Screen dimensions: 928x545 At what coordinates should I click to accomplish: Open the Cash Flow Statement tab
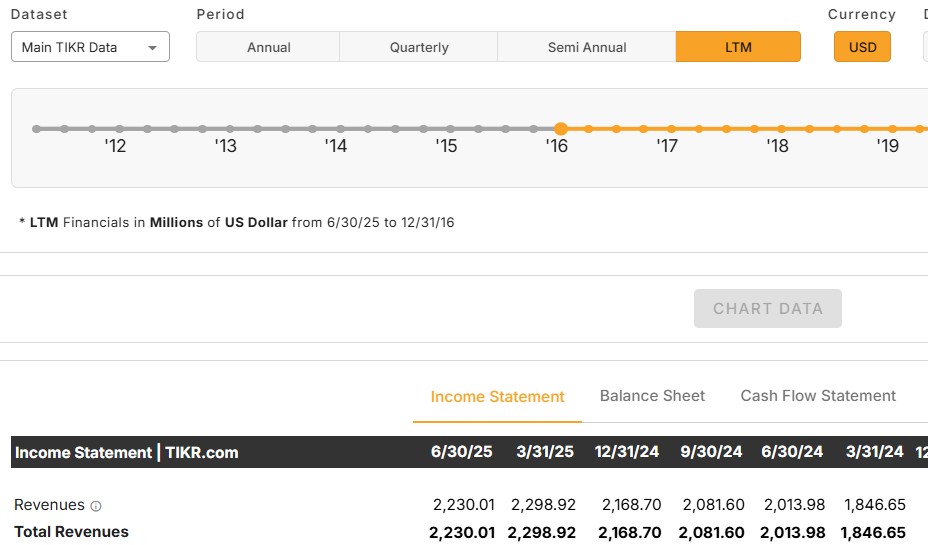[818, 396]
